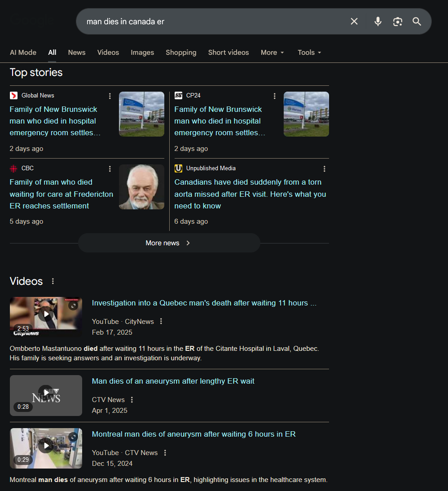The width and height of the screenshot is (448, 491).
Task: Click the Unpublished Media favicon
Action: tap(178, 168)
